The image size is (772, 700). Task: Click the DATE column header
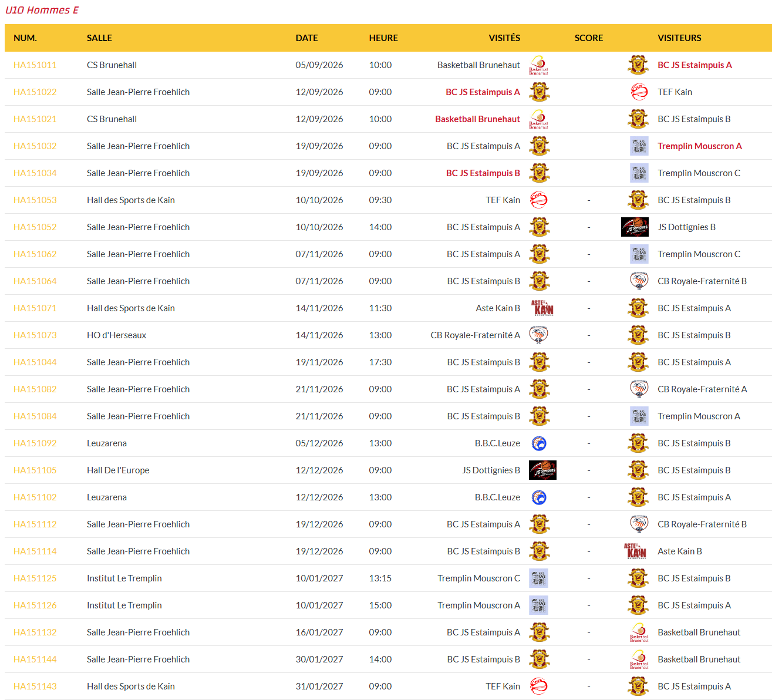[x=307, y=38]
